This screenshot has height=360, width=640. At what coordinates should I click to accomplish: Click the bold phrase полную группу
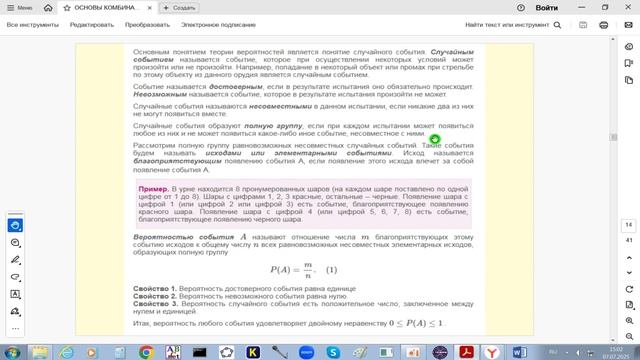click(x=273, y=126)
